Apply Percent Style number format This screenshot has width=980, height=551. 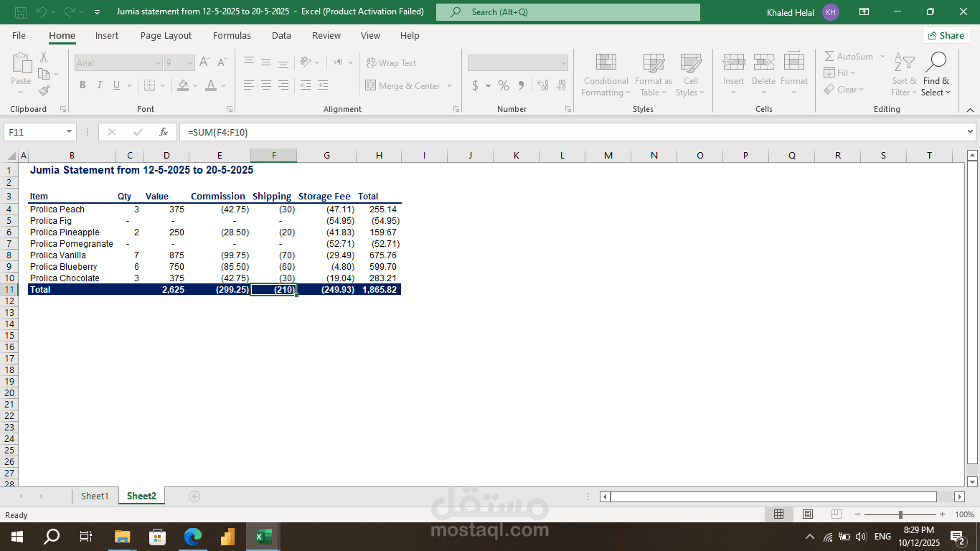[x=504, y=85]
